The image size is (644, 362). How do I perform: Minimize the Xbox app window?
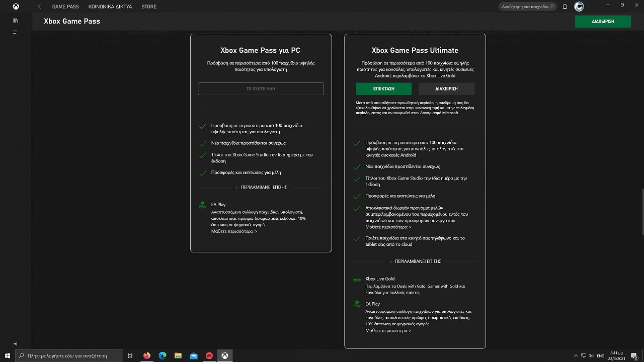(x=608, y=5)
